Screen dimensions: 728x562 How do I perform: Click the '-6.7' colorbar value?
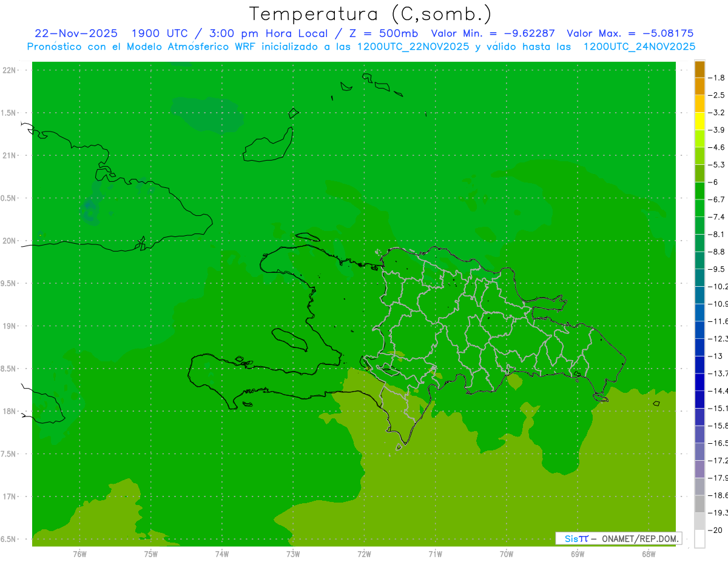[x=718, y=199]
